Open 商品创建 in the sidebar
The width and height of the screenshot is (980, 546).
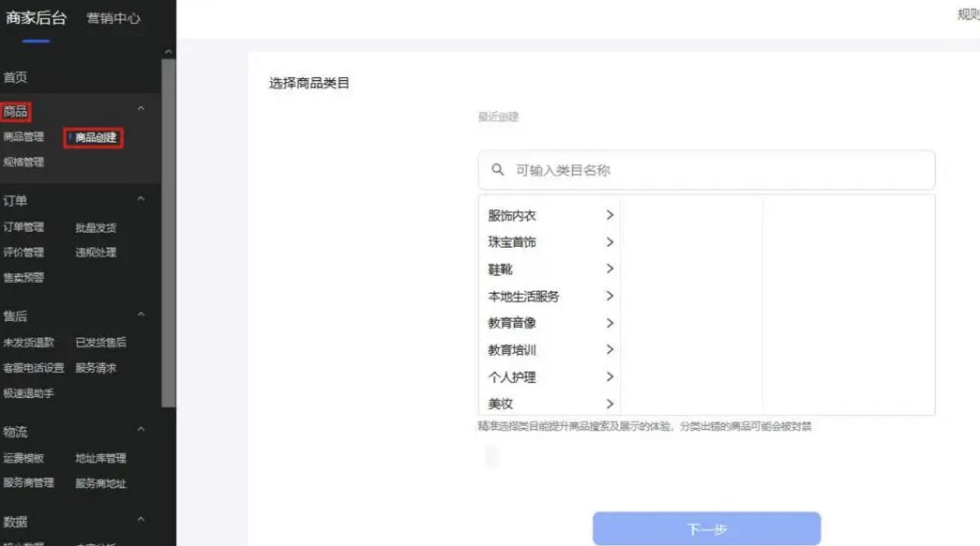point(95,138)
